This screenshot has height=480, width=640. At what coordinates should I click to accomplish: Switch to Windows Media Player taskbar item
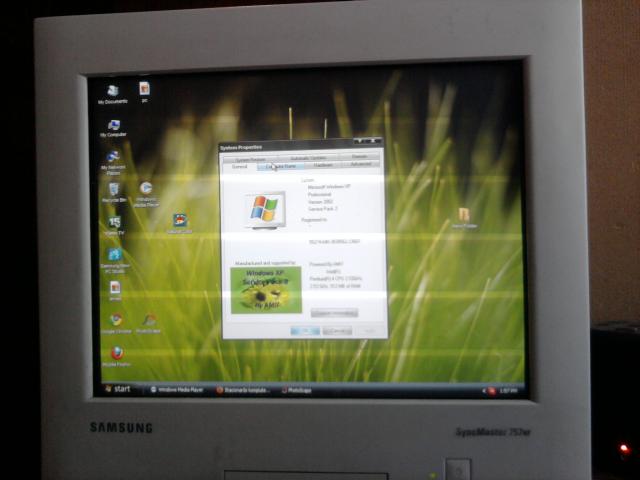tap(178, 389)
